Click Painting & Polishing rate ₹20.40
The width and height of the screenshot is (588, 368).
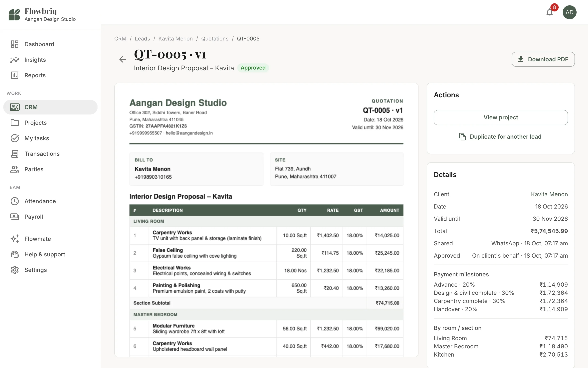click(x=331, y=288)
